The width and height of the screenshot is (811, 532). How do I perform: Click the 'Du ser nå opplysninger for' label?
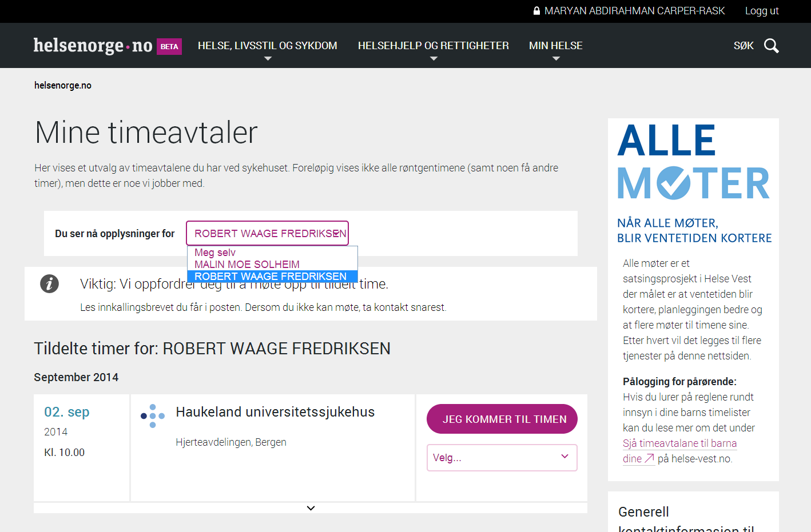pos(115,234)
